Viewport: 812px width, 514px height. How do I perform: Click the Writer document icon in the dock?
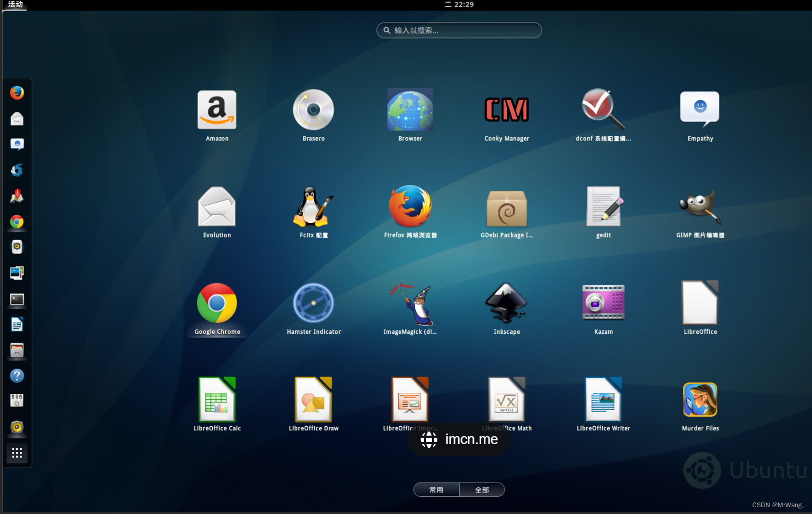(17, 324)
